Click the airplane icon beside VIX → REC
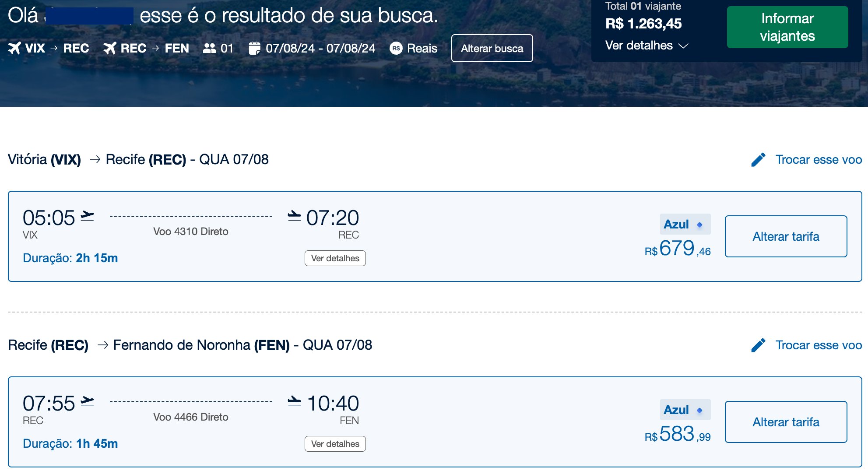This screenshot has height=474, width=868. (x=14, y=48)
